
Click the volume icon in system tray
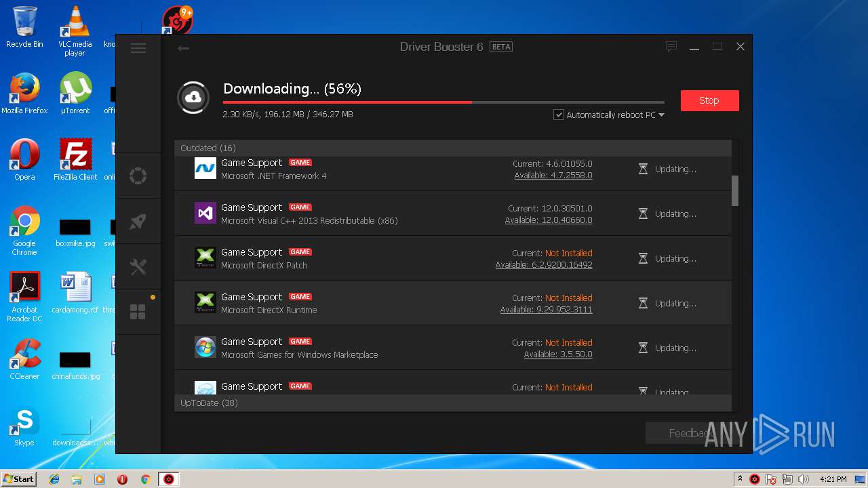(x=804, y=479)
